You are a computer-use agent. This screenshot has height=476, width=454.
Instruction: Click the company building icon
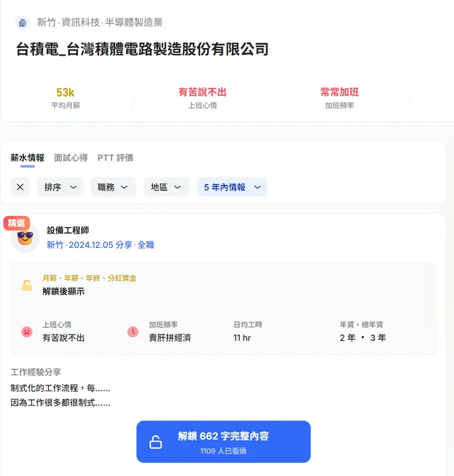pos(23,23)
